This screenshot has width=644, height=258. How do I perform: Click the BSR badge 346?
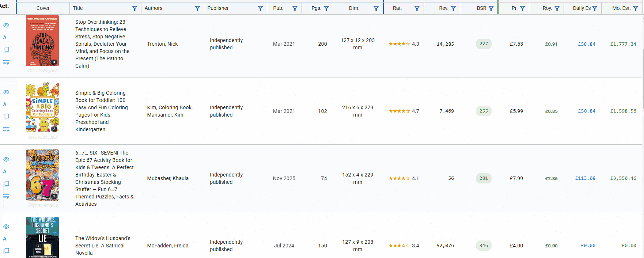tap(484, 246)
